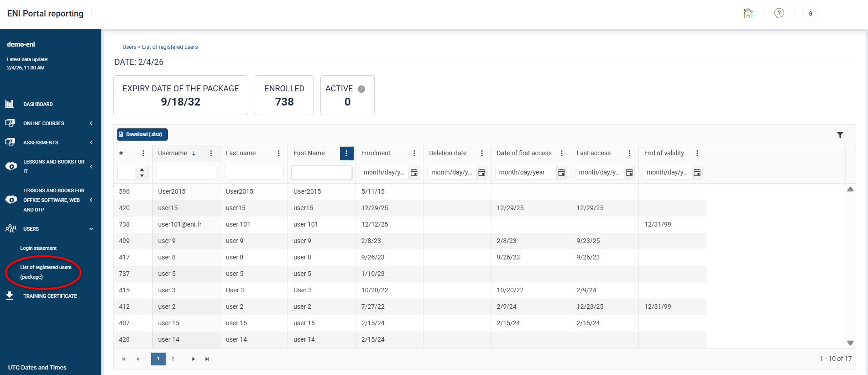Click the Users breadcrumb link

pyautogui.click(x=129, y=47)
